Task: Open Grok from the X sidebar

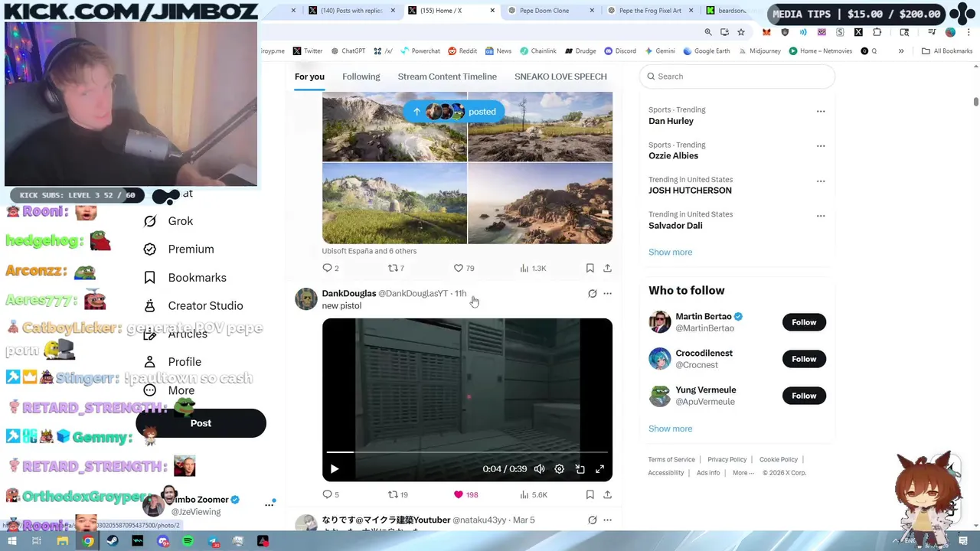Action: tap(169, 221)
